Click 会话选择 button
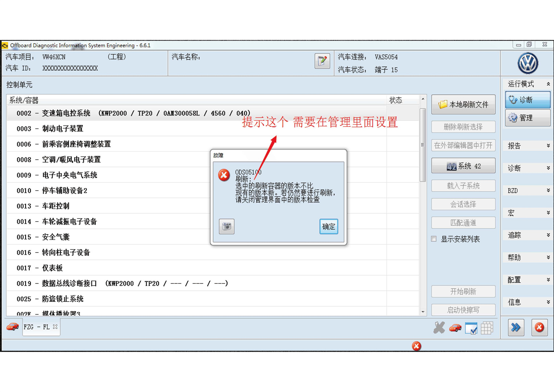554x392 pixels. click(463, 204)
